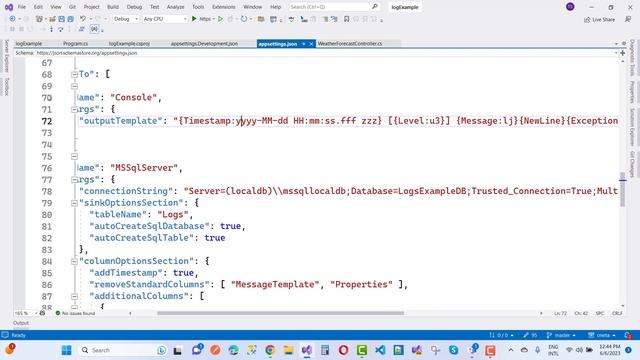
Task: Click the Visual Studio logo icon
Action: coord(8,7)
